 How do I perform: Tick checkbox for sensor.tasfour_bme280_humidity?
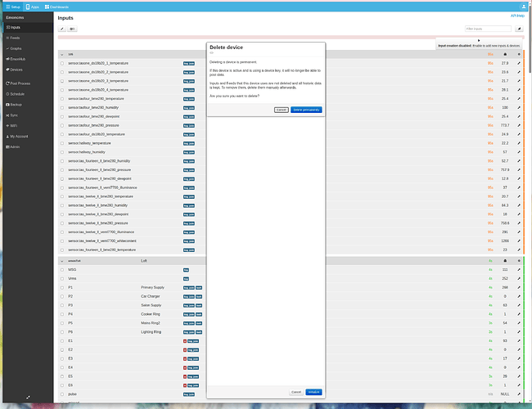(61, 107)
